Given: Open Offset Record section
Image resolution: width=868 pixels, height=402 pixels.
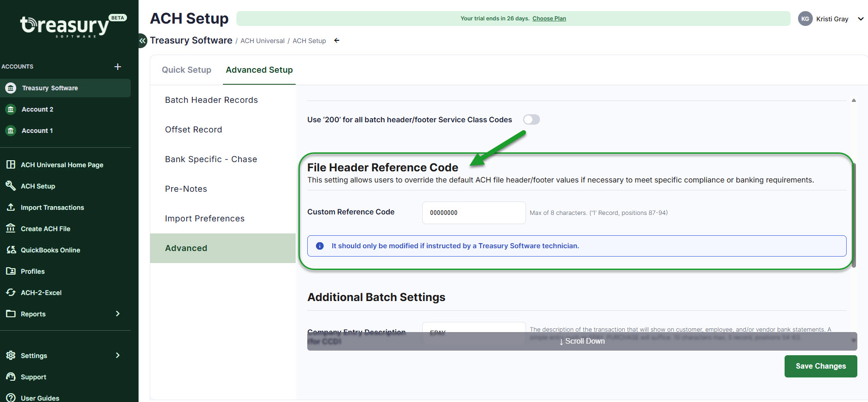Looking at the screenshot, I should click(223, 130).
